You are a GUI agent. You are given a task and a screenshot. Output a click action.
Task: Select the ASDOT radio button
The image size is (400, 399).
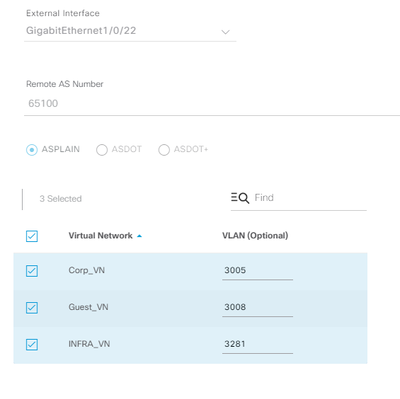102,150
